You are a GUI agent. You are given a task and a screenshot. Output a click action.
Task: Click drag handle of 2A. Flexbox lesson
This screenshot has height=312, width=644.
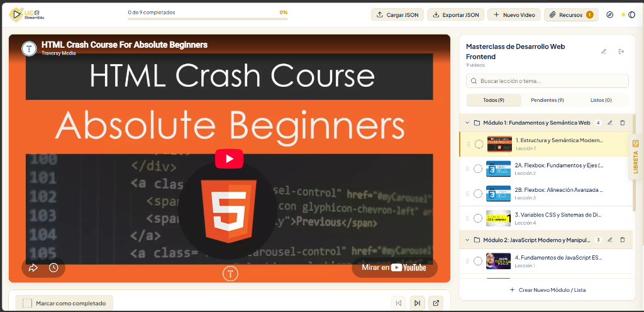(467, 169)
